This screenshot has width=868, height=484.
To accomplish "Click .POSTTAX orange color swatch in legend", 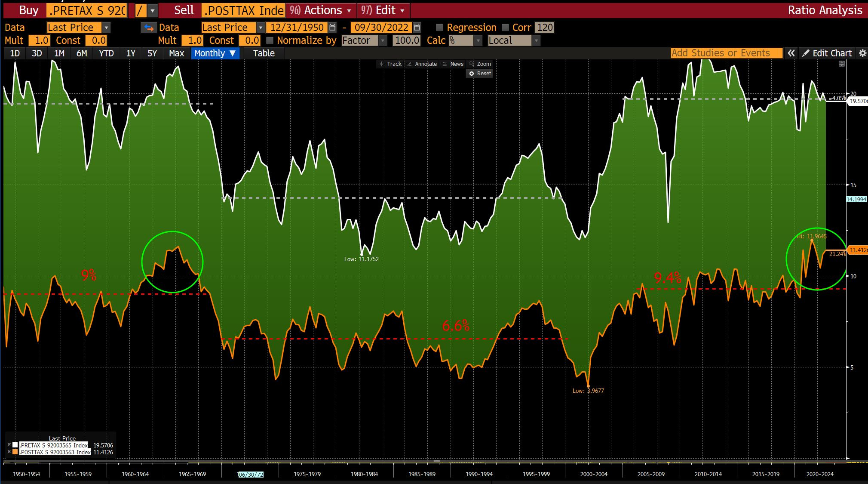I will pyautogui.click(x=15, y=452).
